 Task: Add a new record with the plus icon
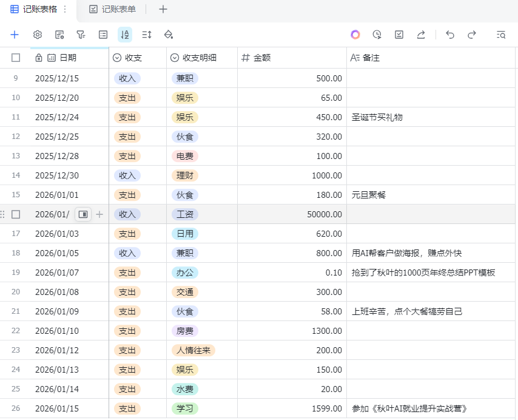[x=15, y=35]
